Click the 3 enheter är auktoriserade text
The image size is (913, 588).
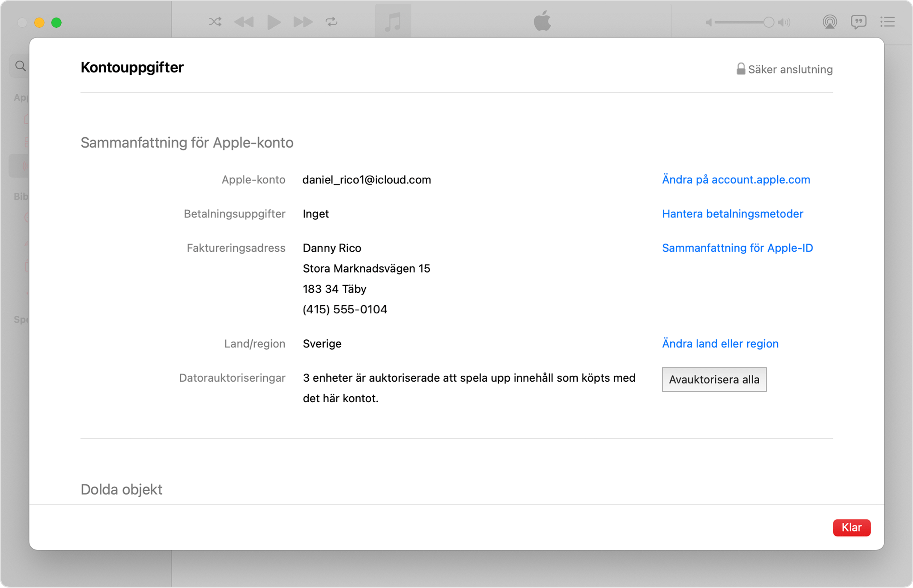click(469, 388)
